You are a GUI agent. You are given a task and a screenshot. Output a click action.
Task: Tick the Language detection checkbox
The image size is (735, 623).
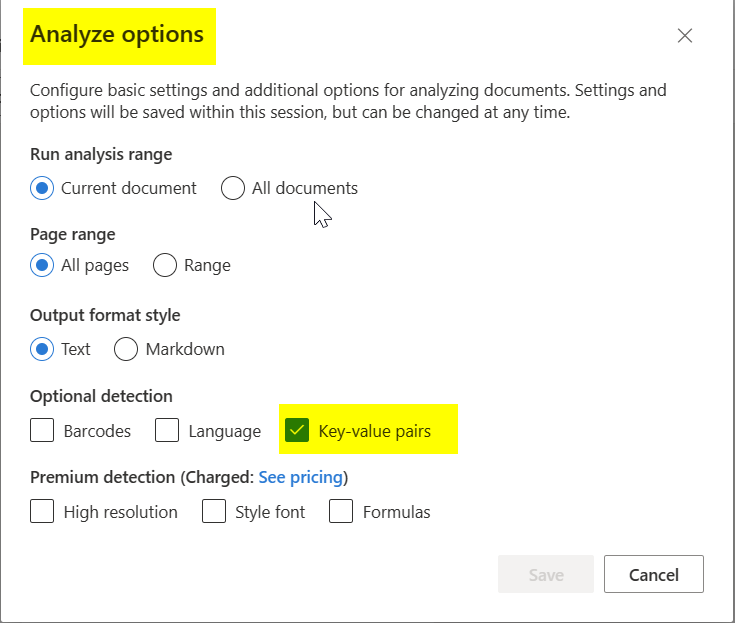[167, 430]
